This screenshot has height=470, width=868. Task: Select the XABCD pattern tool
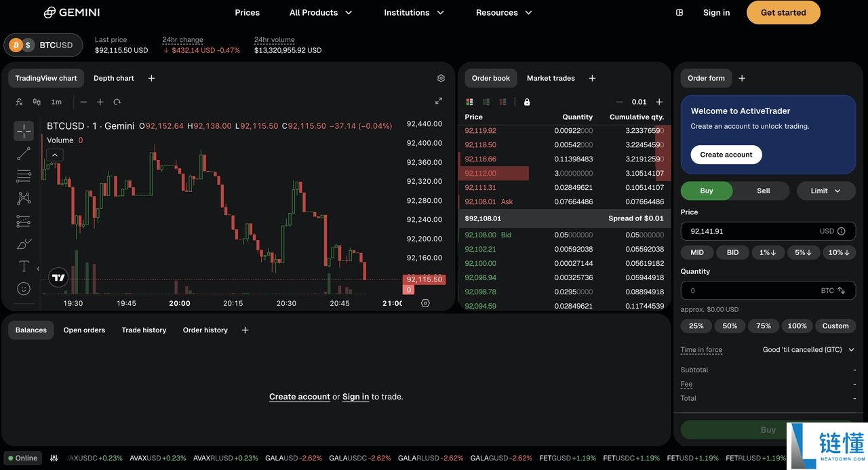(24, 199)
